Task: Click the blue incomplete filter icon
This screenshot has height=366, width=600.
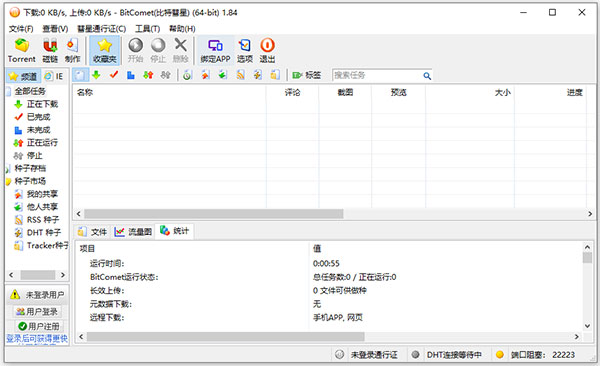Action: pyautogui.click(x=131, y=75)
